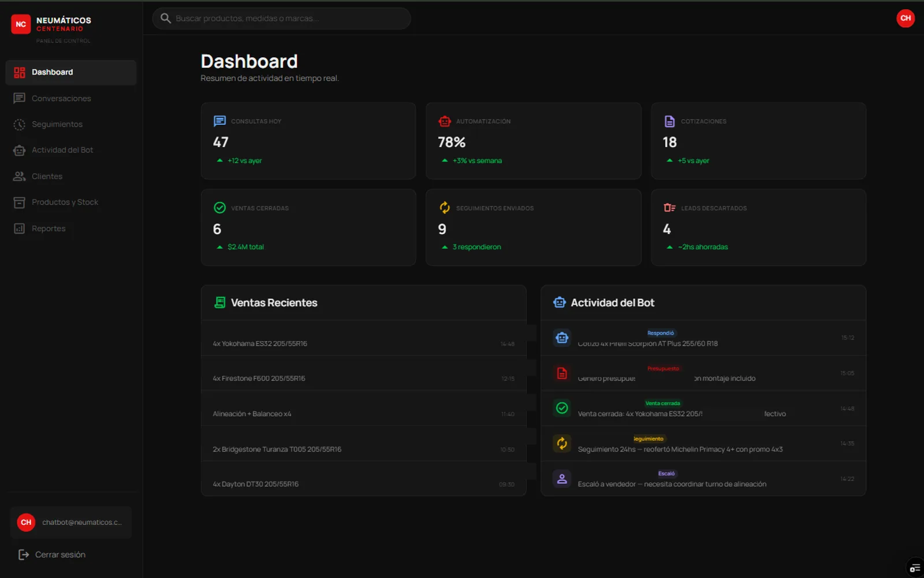Click the bottom-right corner settings icon
Screen dimensions: 924x578
(x=915, y=568)
